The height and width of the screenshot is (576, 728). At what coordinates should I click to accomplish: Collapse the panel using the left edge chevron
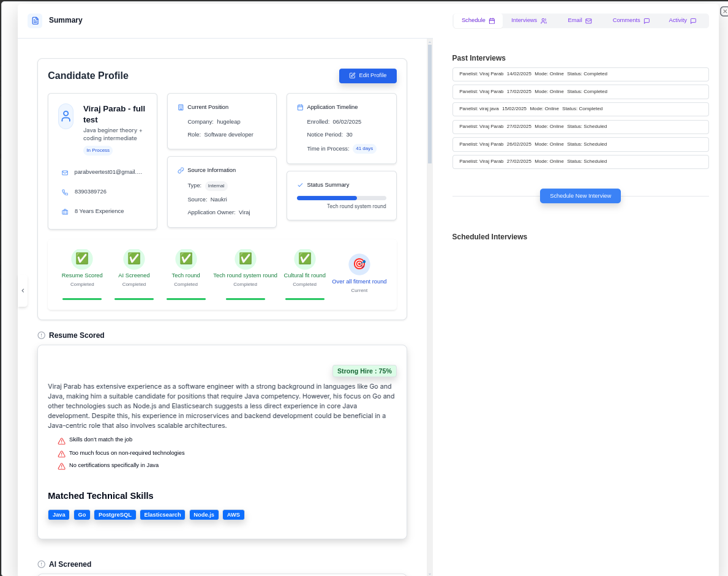23,291
